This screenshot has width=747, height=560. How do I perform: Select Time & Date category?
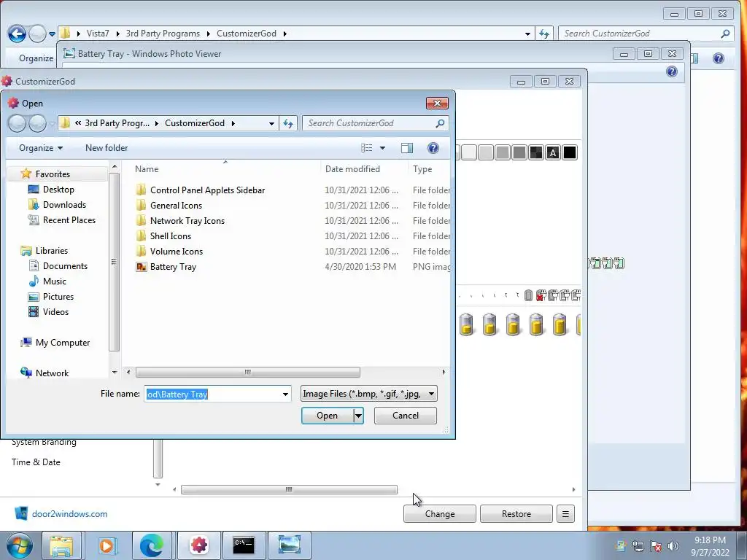[36, 462]
